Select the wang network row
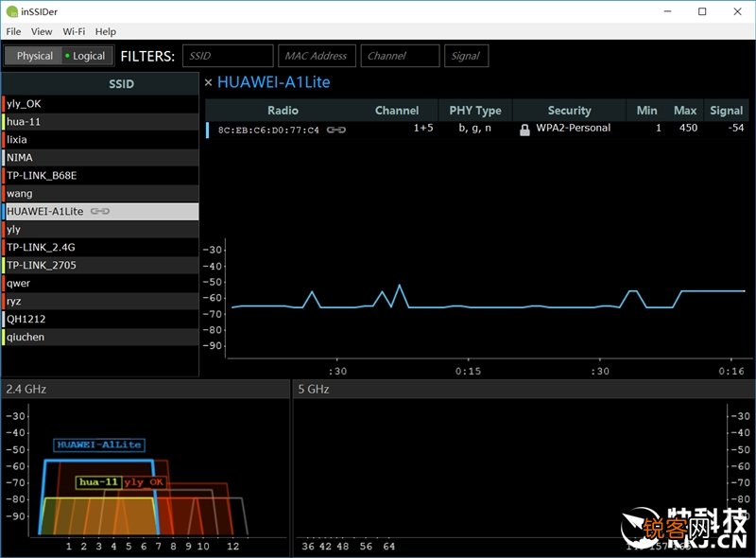Screen dimensions: 756x558 tap(100, 194)
